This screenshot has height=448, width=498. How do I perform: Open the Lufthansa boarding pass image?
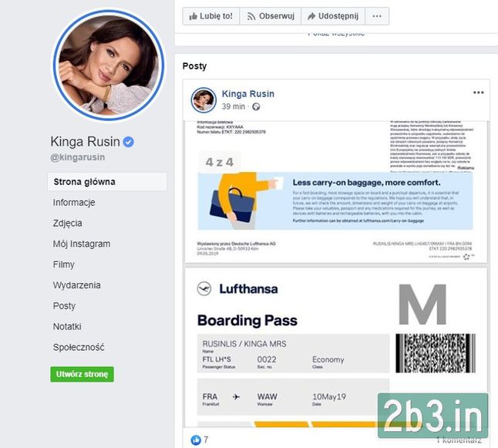point(335,347)
